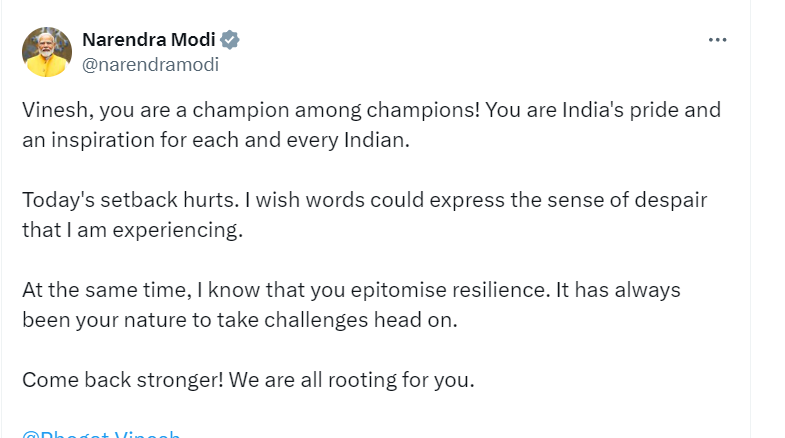Click "an inspiration for each and every Indian" line

click(216, 140)
